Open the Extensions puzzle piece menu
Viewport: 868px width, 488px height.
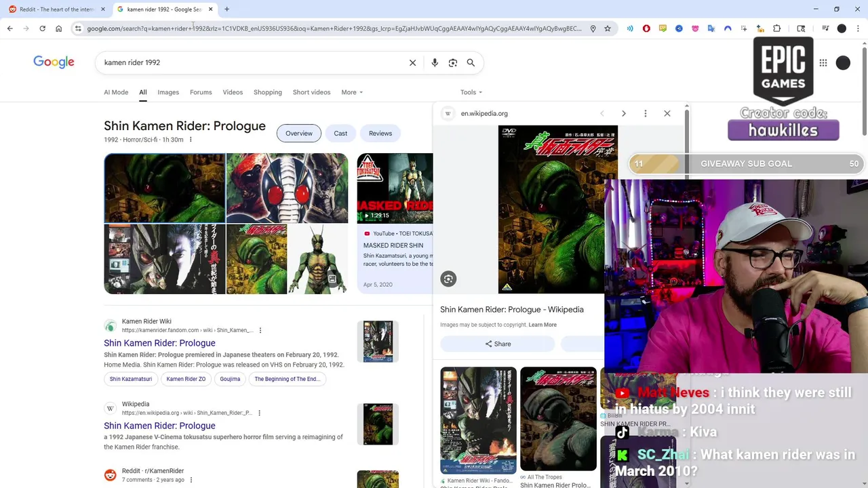777,28
